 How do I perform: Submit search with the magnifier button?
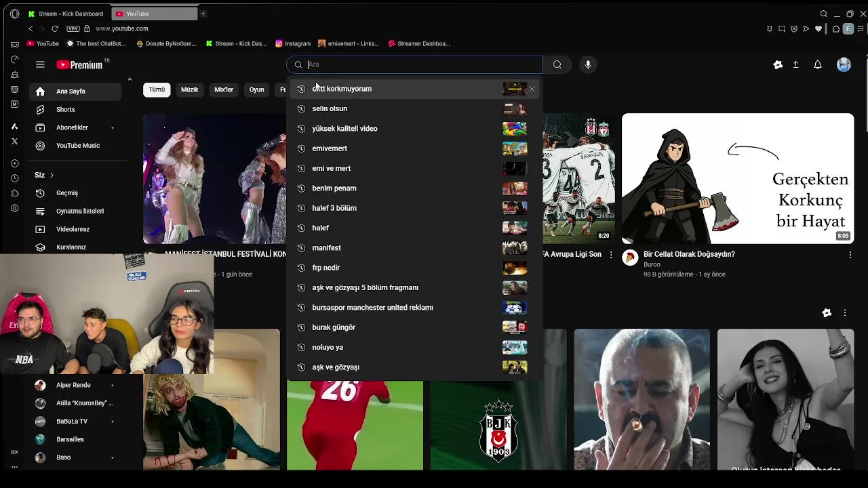(x=557, y=64)
